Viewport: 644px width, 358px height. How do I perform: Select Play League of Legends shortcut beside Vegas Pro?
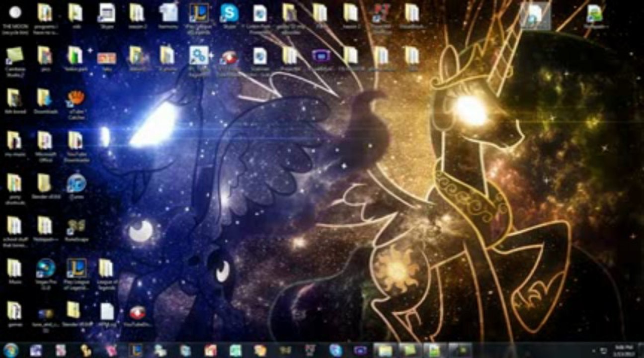coord(77,268)
